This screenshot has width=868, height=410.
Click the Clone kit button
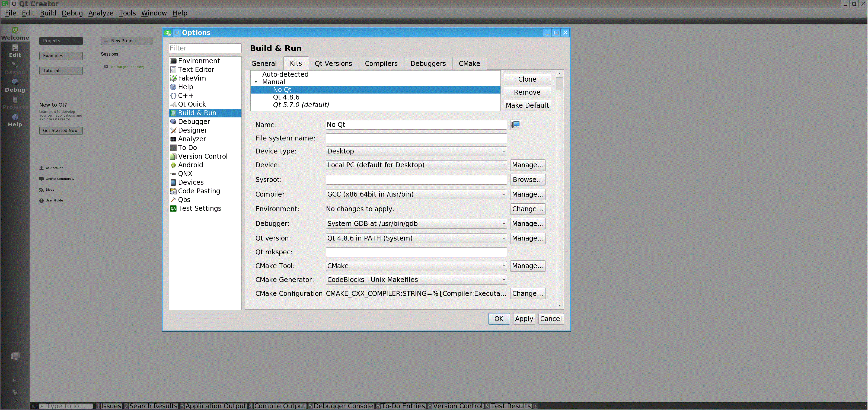pos(527,79)
